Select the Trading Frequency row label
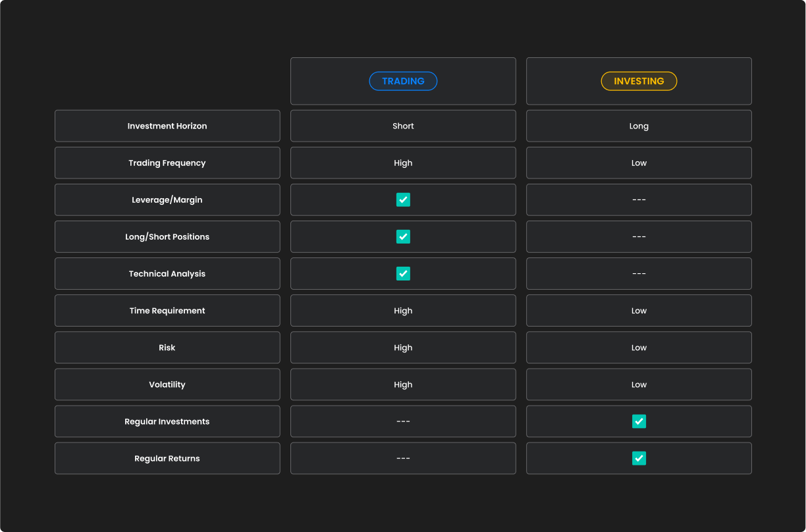Viewport: 806px width, 532px height. coord(167,163)
